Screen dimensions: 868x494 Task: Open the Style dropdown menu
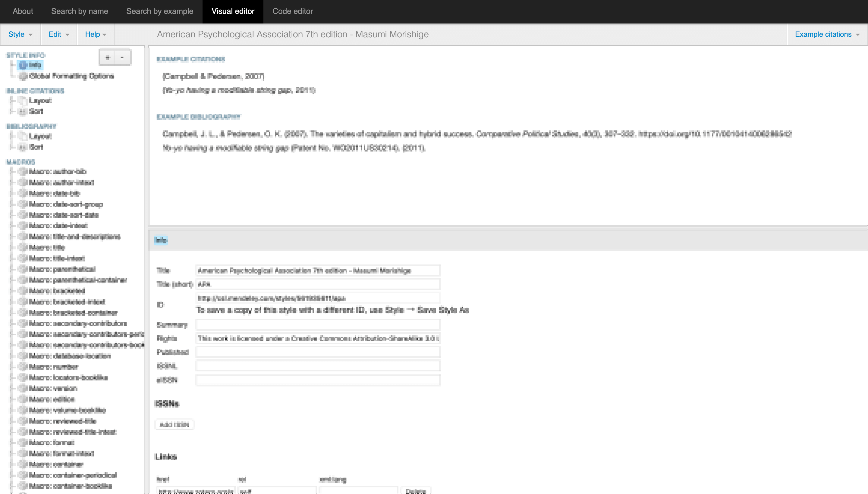tap(20, 34)
